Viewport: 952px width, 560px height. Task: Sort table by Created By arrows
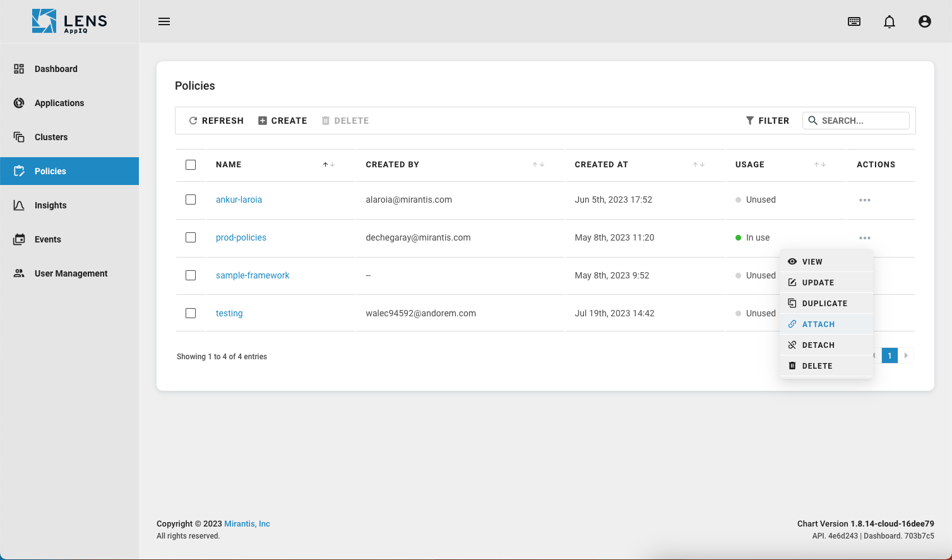click(538, 165)
